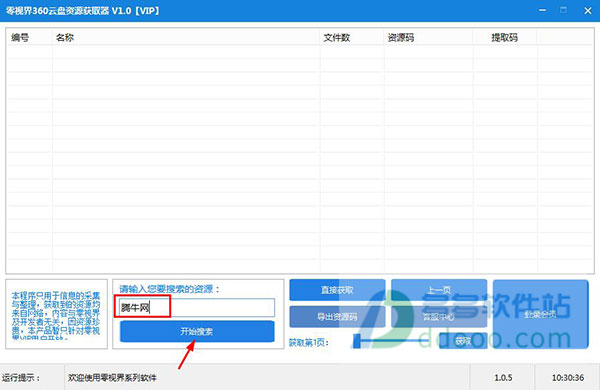This screenshot has width=600, height=390.
Task: Open the 客服中心 customer service button
Action: click(x=439, y=317)
